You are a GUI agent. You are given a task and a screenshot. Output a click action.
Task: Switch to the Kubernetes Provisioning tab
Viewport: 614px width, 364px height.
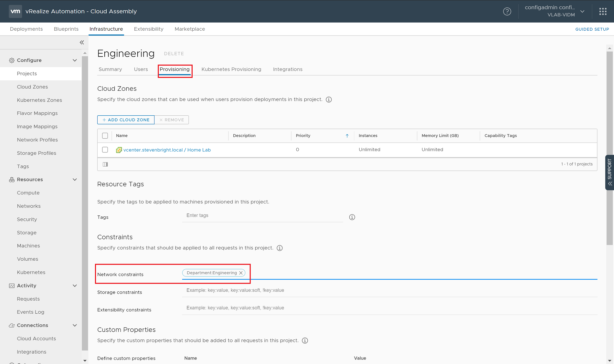[231, 69]
